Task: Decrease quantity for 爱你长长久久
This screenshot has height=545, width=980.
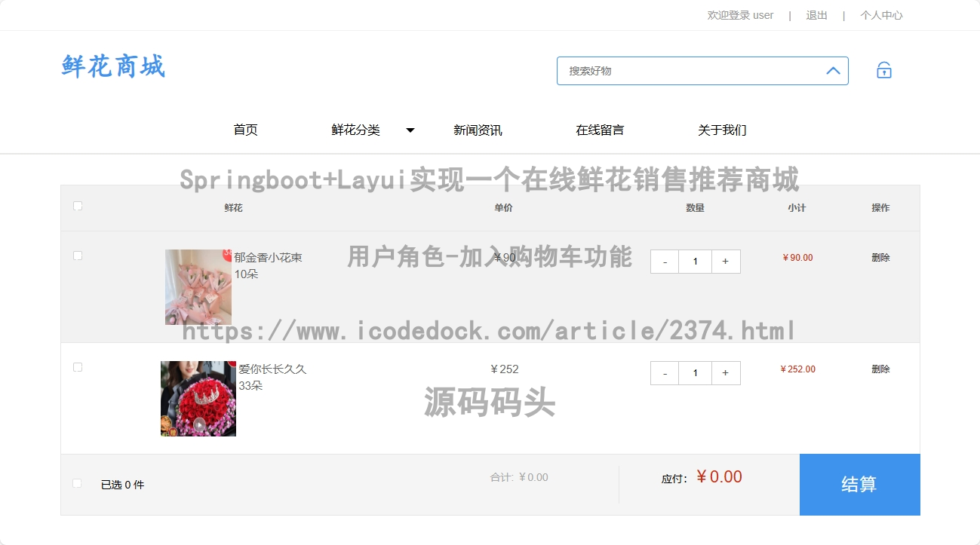Action: [665, 373]
